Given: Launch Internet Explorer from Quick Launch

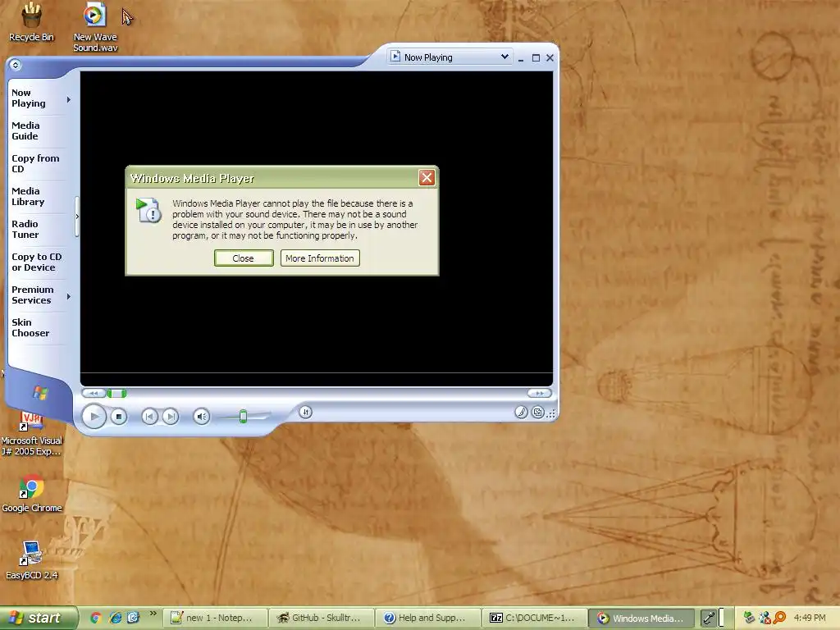Looking at the screenshot, I should [x=115, y=618].
